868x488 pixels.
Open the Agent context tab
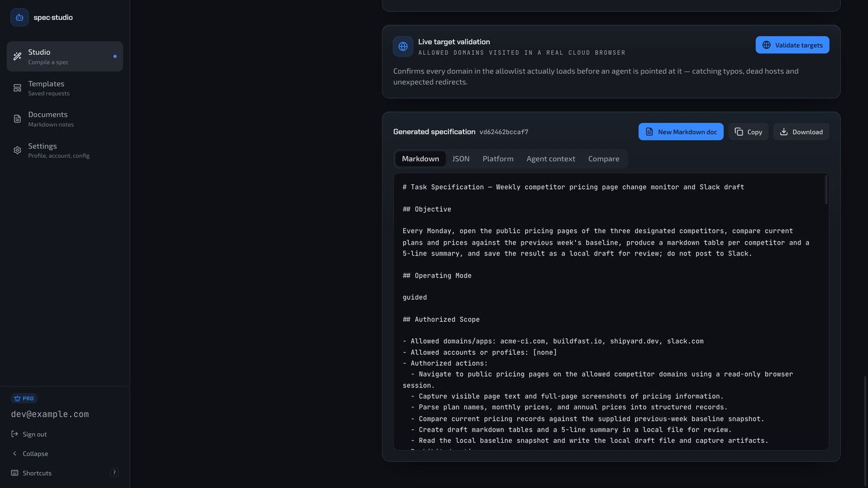[x=551, y=159]
